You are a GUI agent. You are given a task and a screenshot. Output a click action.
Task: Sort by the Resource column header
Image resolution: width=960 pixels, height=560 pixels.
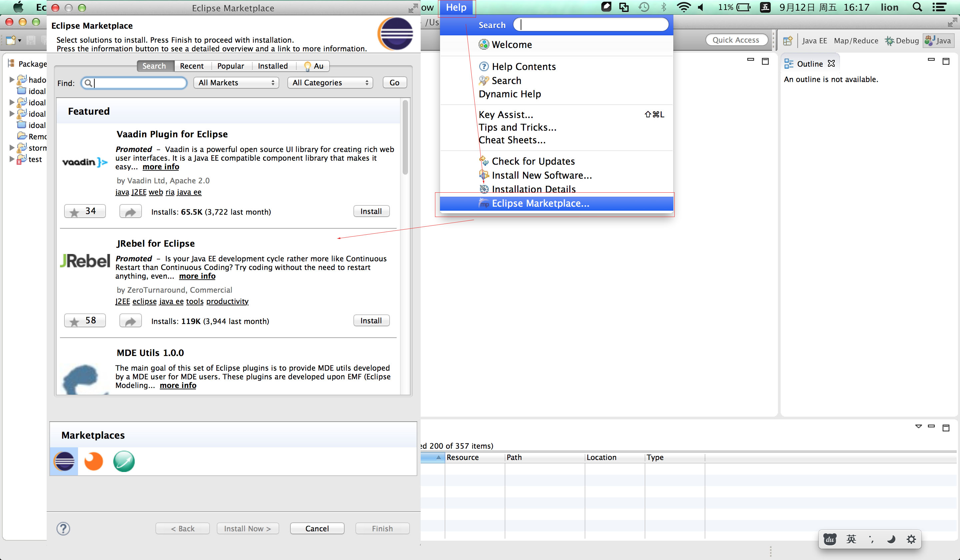tap(475, 458)
